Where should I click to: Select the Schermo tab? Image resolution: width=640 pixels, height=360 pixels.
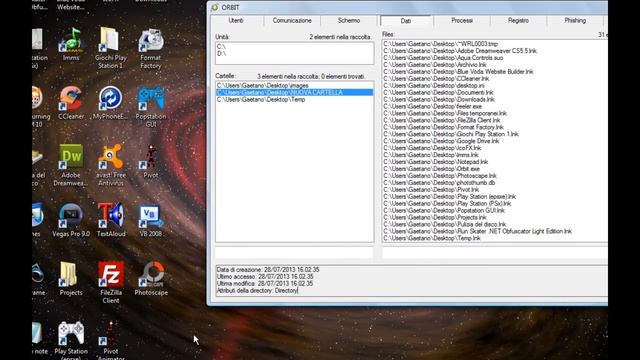point(349,20)
